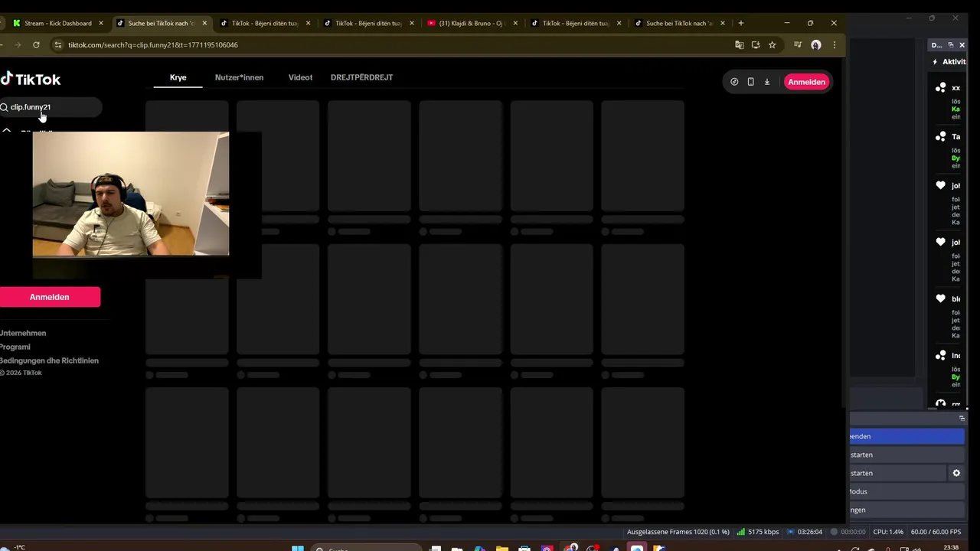Click the lightning Aktivität icon

tap(935, 62)
